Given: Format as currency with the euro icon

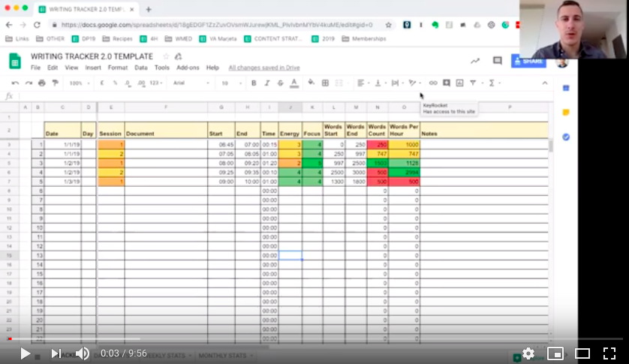Looking at the screenshot, I should tap(102, 83).
